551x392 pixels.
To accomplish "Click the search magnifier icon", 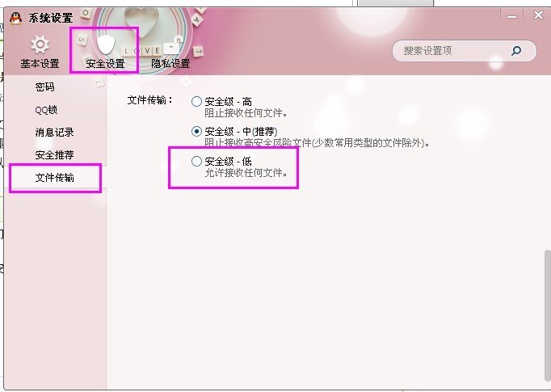I will [x=516, y=51].
